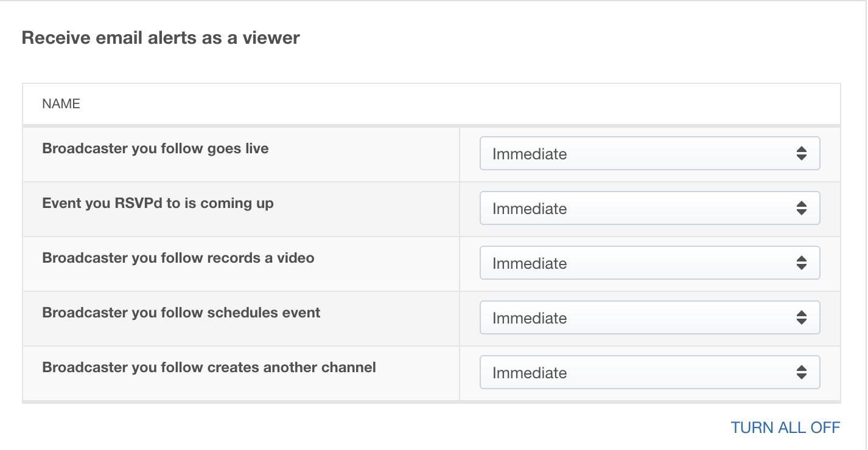Open the dropdown for 'Broadcaster you follow goes live'

(649, 153)
